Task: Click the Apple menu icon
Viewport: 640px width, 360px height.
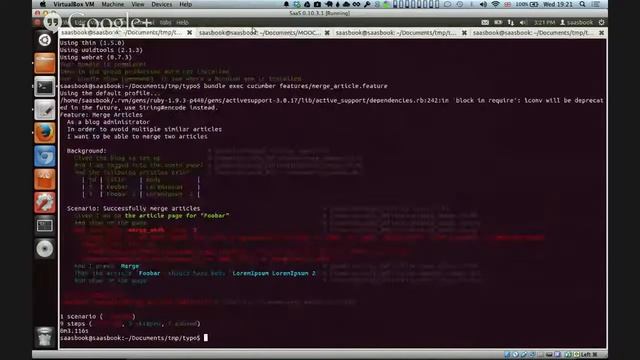Action: (42, 4)
